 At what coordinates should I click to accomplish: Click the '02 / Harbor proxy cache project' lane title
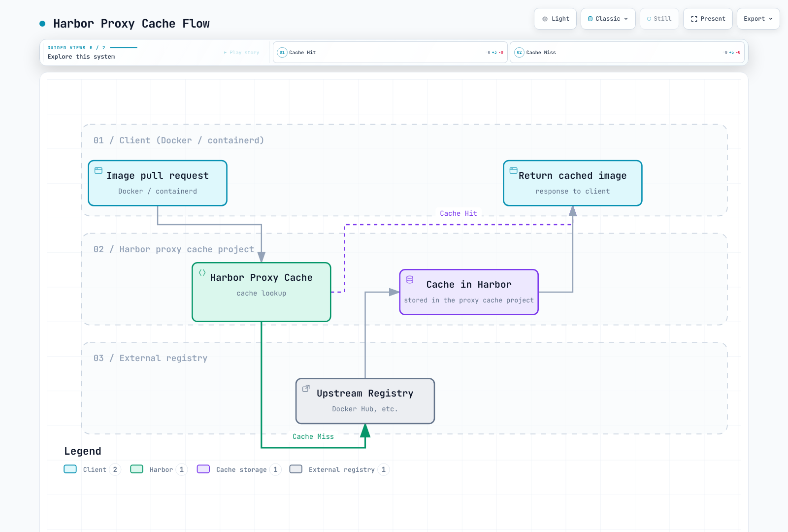[174, 249]
